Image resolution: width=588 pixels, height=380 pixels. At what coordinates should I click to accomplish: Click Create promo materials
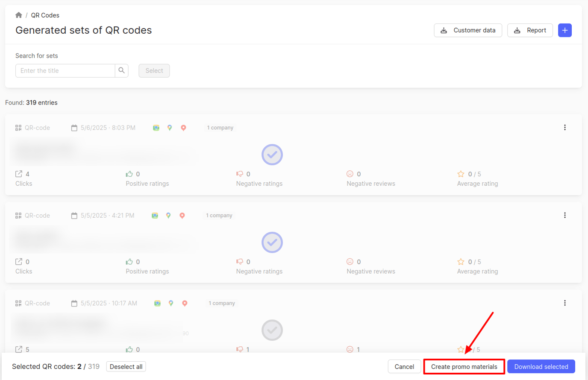[x=464, y=367]
